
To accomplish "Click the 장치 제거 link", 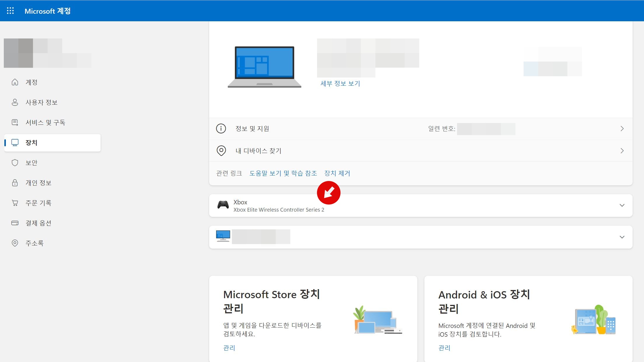I will coord(337,173).
